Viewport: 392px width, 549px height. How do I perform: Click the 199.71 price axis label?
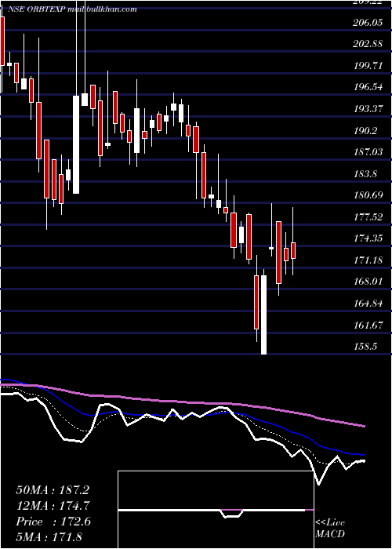[x=368, y=65]
